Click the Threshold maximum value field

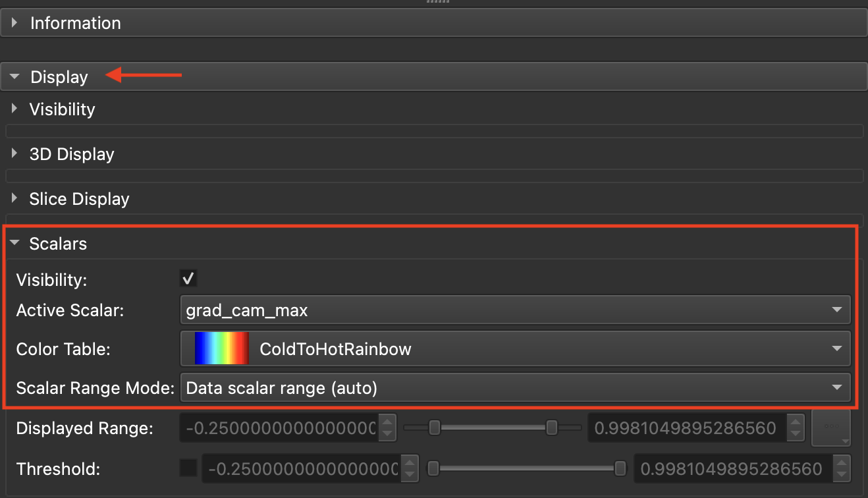(x=732, y=469)
